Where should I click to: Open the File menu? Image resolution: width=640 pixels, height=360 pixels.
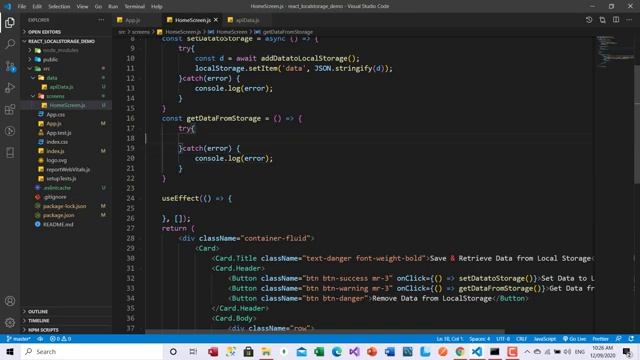[22, 6]
